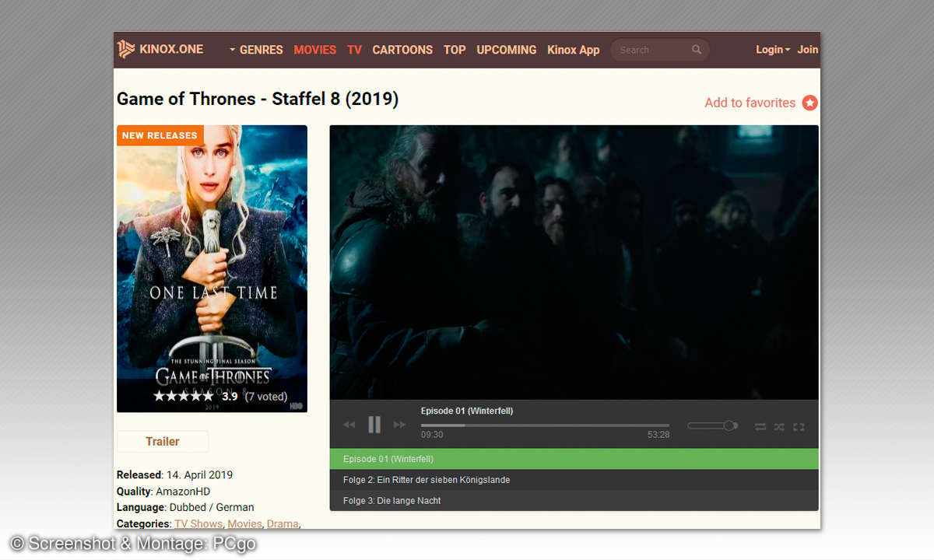The width and height of the screenshot is (934, 560).
Task: Open the Drama category link
Action: (x=283, y=523)
